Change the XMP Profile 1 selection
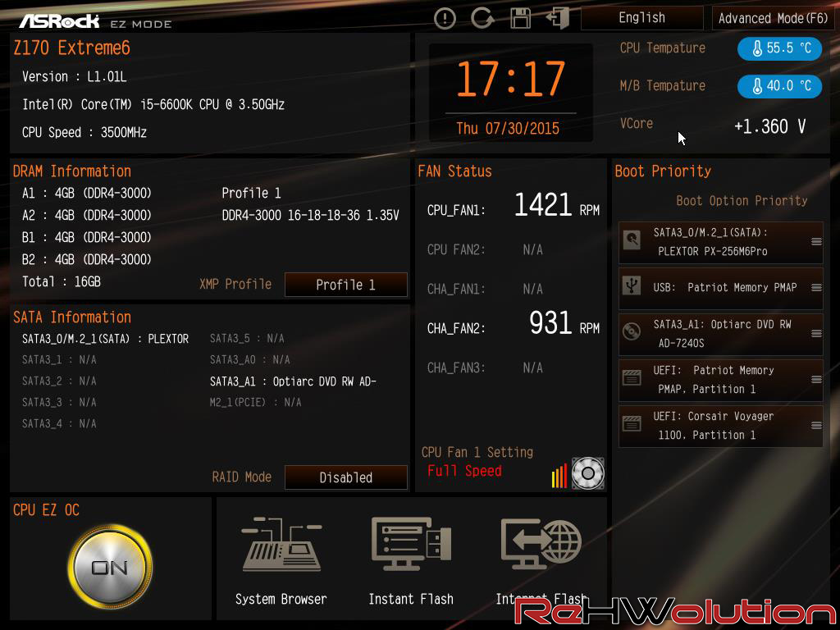 pos(345,285)
